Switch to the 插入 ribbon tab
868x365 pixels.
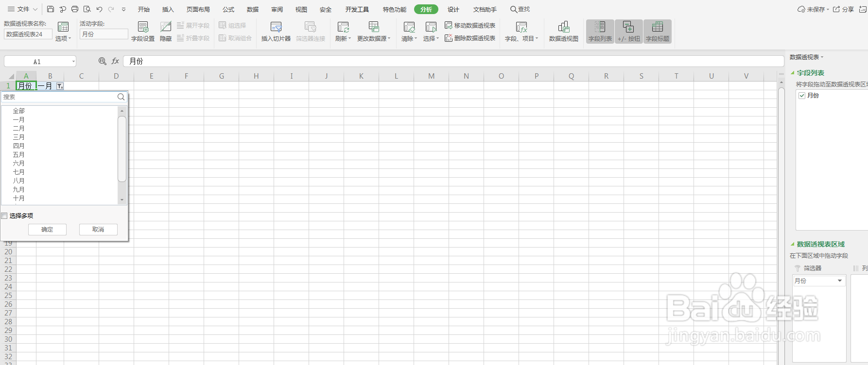pyautogui.click(x=168, y=9)
